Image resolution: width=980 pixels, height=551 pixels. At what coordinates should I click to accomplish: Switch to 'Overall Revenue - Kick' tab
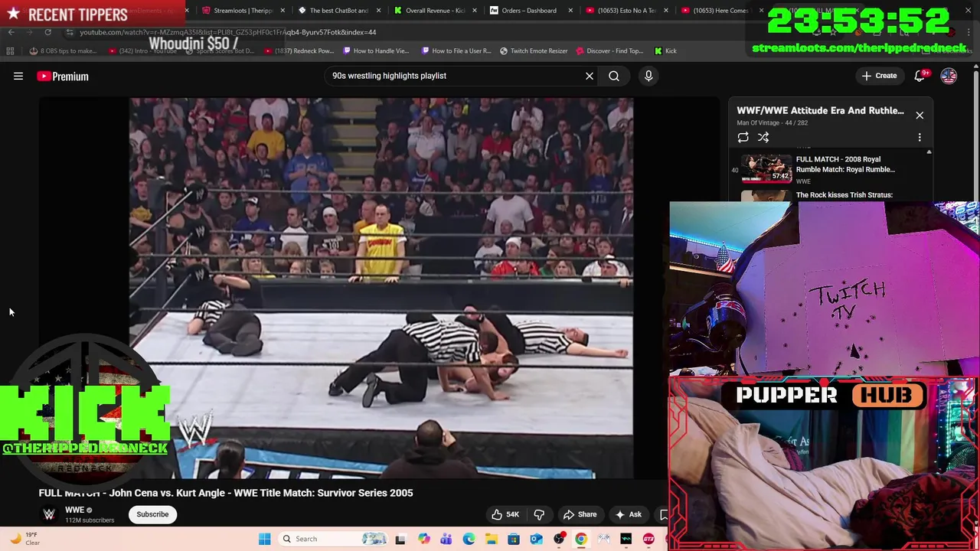pos(435,11)
